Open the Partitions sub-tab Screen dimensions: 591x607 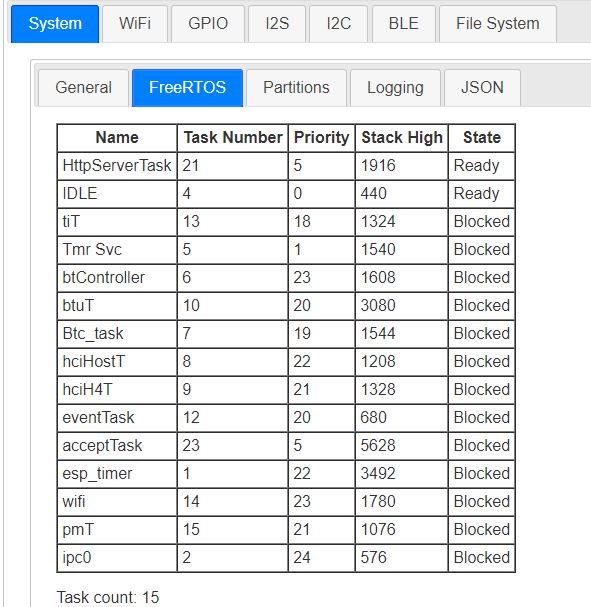pos(296,87)
